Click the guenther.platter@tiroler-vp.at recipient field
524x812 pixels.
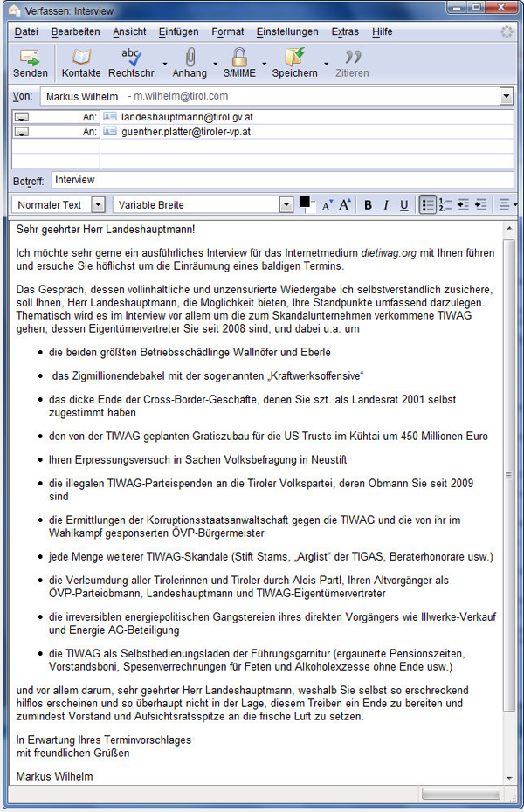[x=307, y=132]
